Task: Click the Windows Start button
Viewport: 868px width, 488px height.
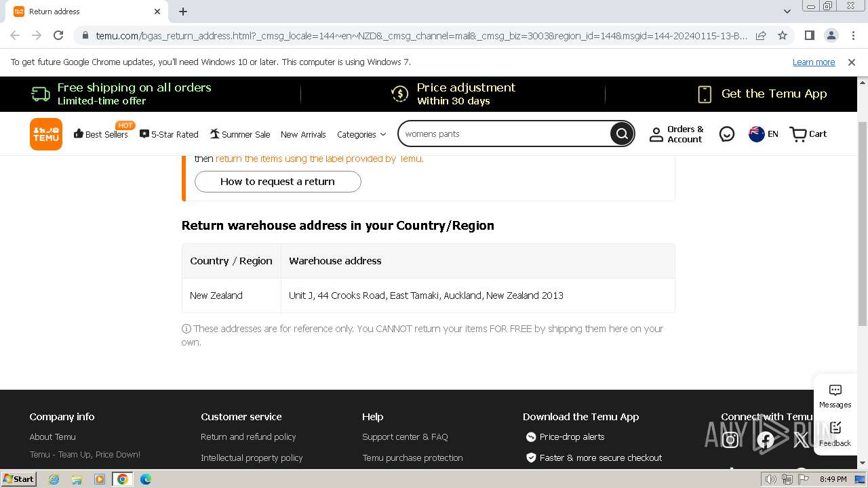Action: pos(18,479)
